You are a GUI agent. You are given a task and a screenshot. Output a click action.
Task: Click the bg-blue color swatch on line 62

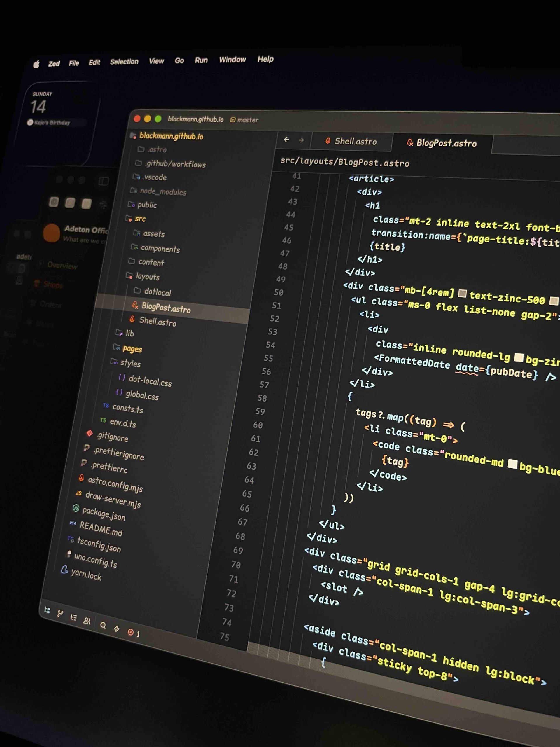[512, 464]
